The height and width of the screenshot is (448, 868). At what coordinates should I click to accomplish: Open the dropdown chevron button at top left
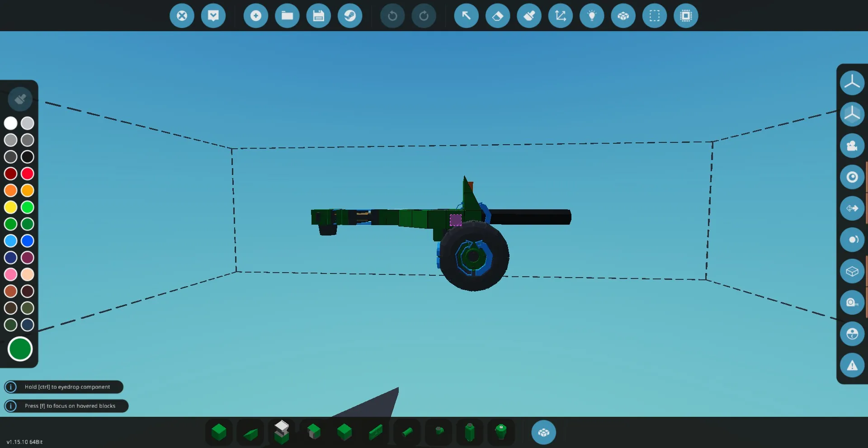[213, 16]
